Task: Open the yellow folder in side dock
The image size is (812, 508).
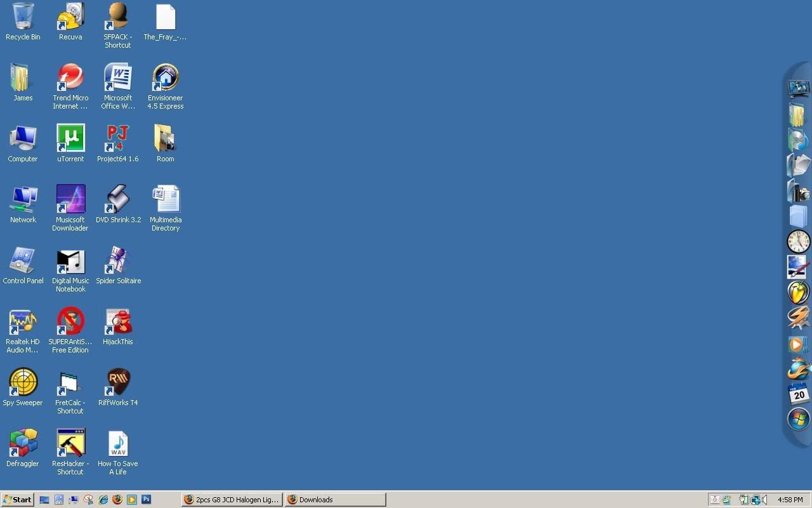Action: (797, 114)
